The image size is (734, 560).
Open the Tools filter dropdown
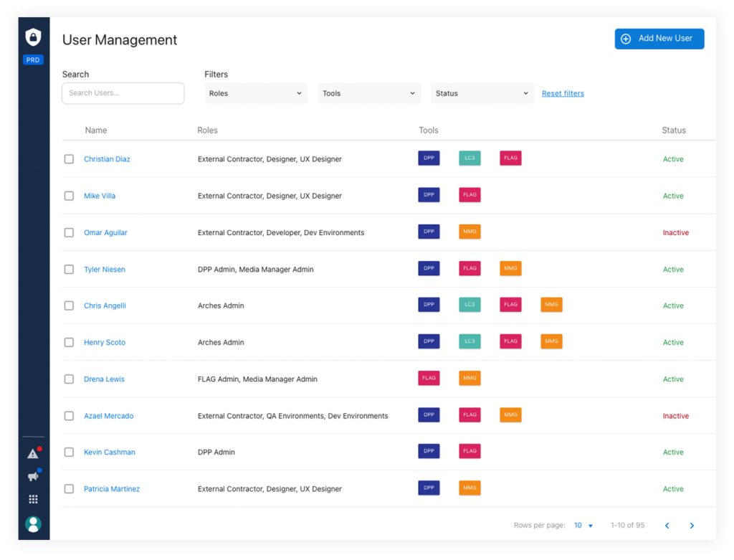tap(368, 93)
